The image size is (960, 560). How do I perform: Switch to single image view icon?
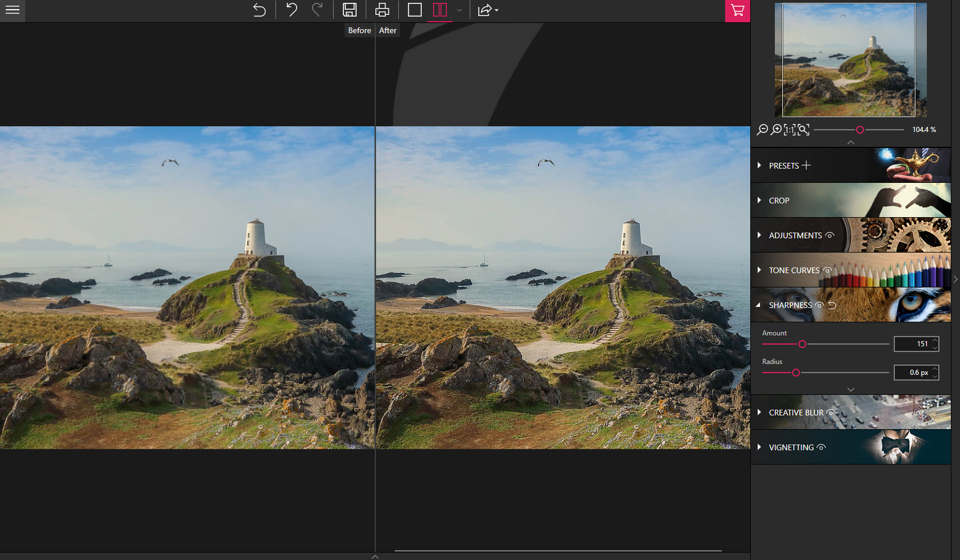tap(414, 10)
